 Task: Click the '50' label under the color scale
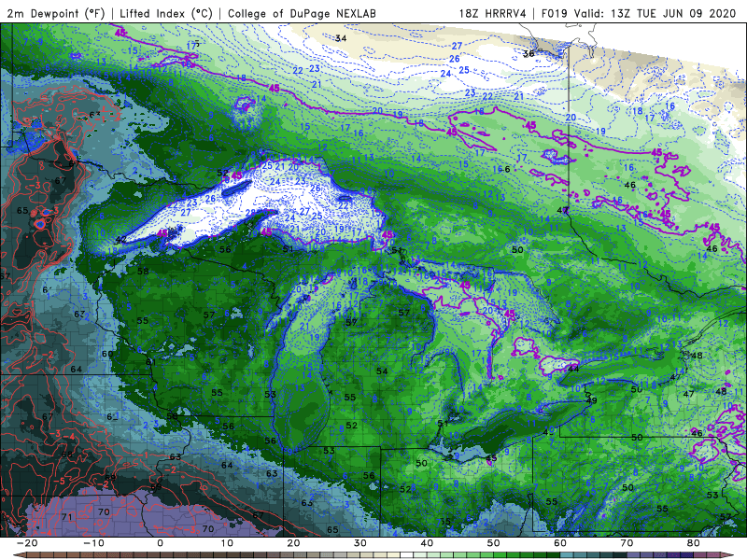pyautogui.click(x=494, y=543)
